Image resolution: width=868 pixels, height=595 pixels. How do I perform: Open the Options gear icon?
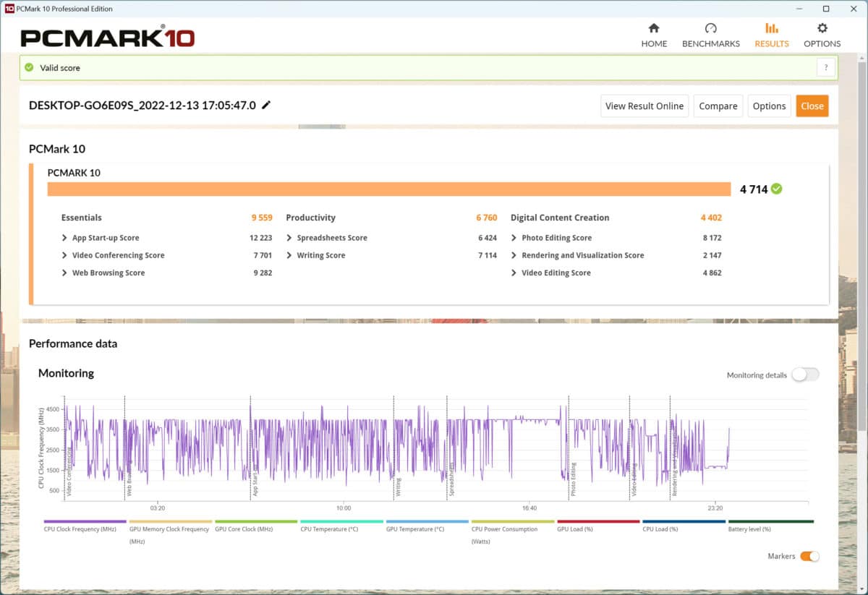pos(822,29)
